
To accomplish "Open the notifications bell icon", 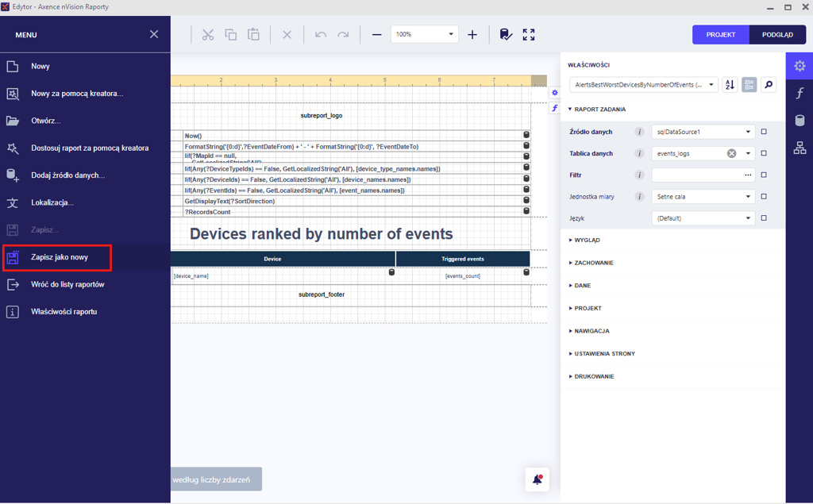I will (x=538, y=479).
